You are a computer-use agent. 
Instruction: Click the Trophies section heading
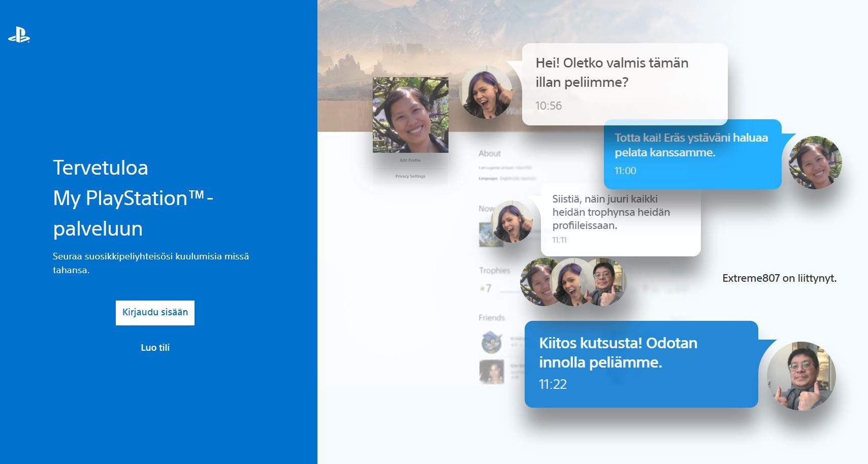tap(494, 271)
